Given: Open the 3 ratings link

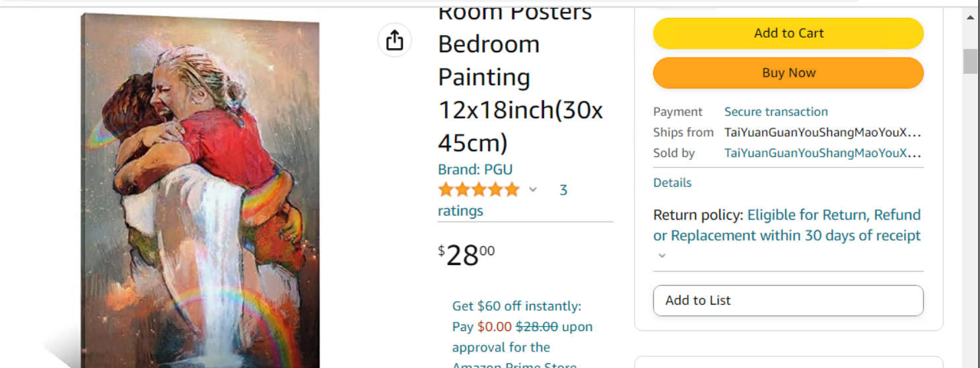Looking at the screenshot, I should [x=563, y=191].
